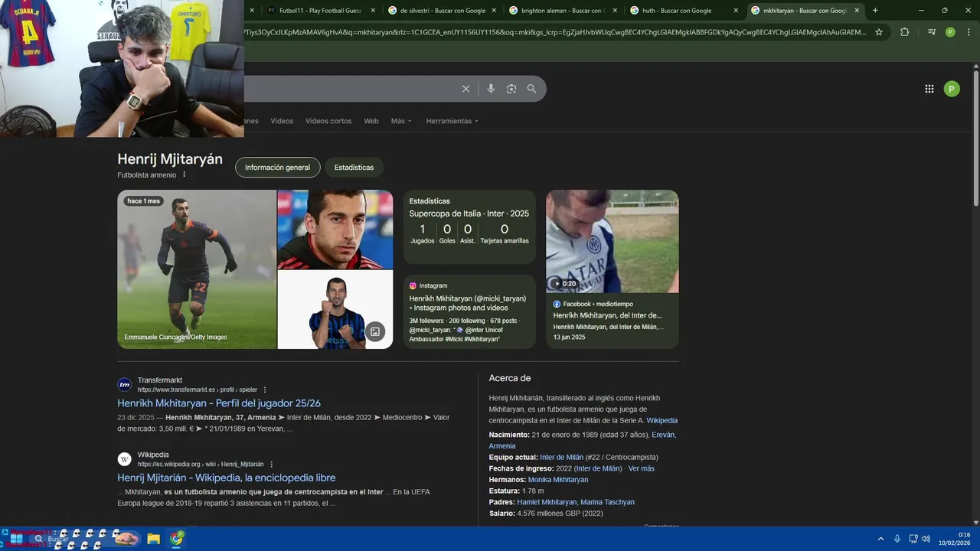Viewport: 980px width, 551px height.
Task: Open the Google account avatar on page
Action: (952, 89)
